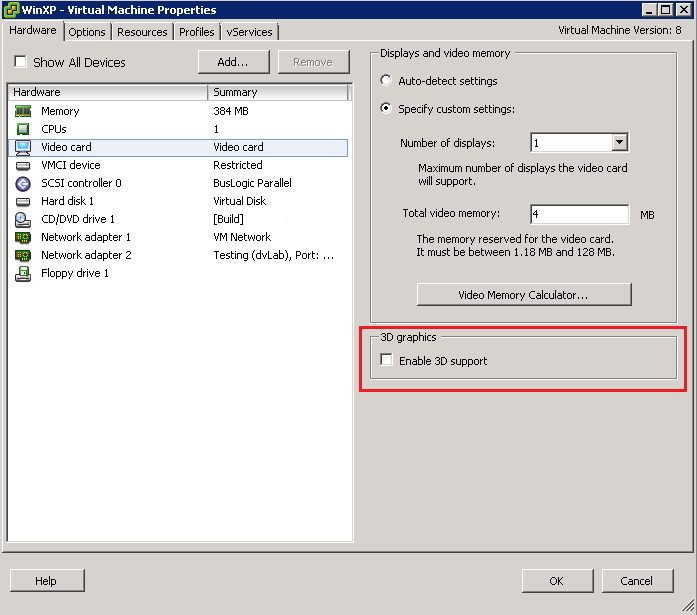
Task: Click the VM Network summary value
Action: tap(242, 237)
